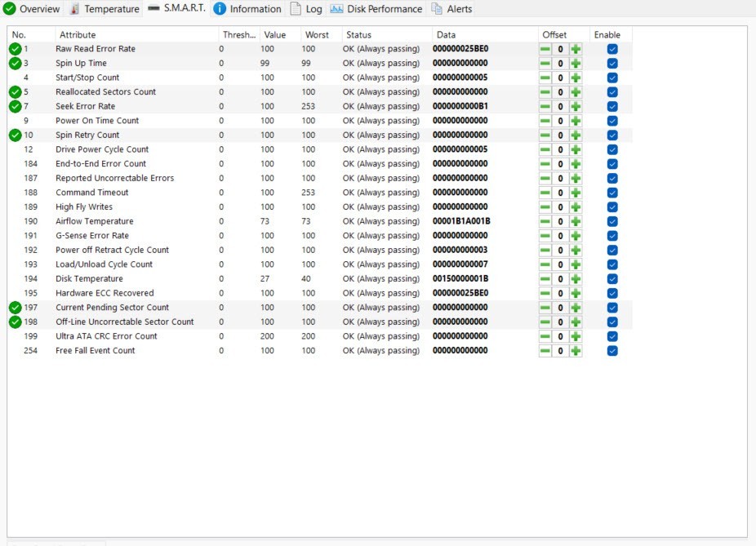Decrease the Airflow Temperature offset
Image resolution: width=756 pixels, height=546 pixels.
click(x=545, y=222)
